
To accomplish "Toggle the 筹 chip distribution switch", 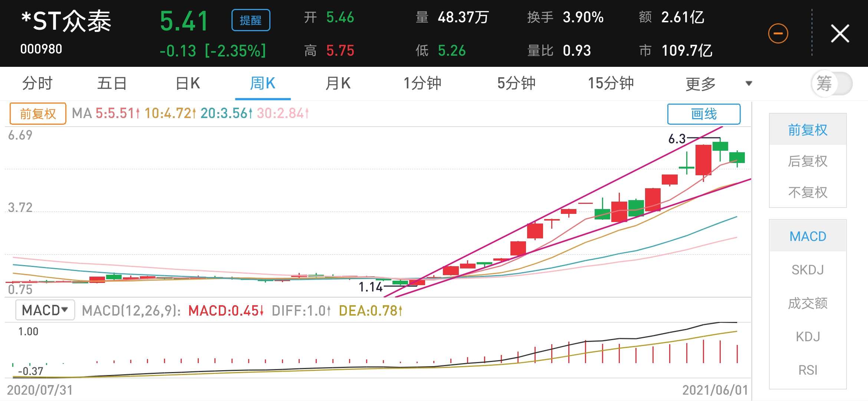I will pos(831,84).
